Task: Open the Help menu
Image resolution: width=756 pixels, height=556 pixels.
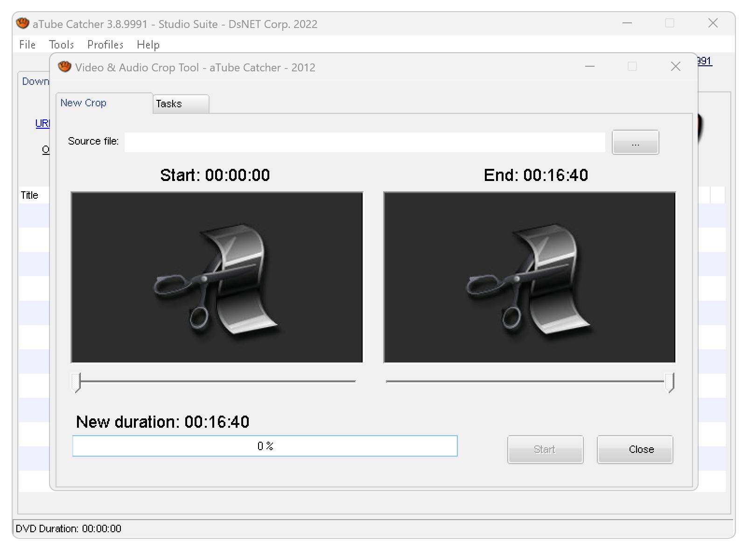Action: point(148,45)
